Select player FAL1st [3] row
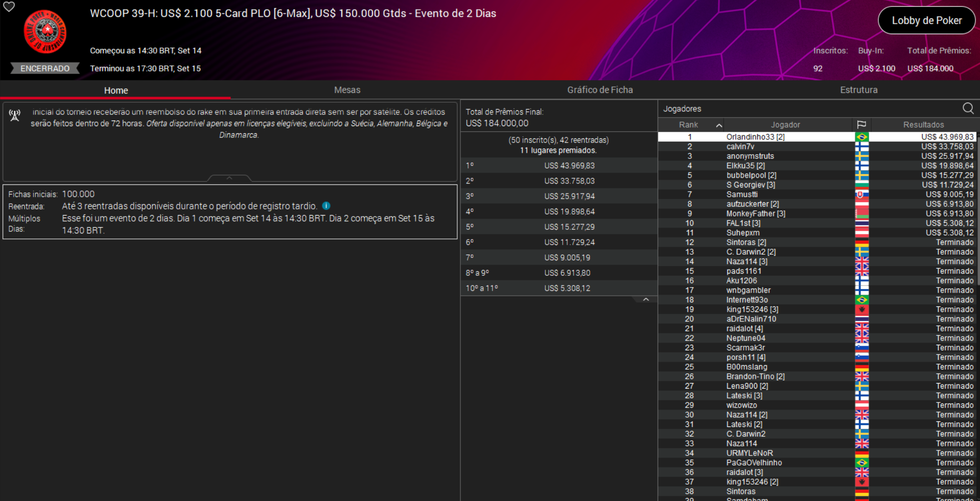Image resolution: width=980 pixels, height=501 pixels. 817,223
